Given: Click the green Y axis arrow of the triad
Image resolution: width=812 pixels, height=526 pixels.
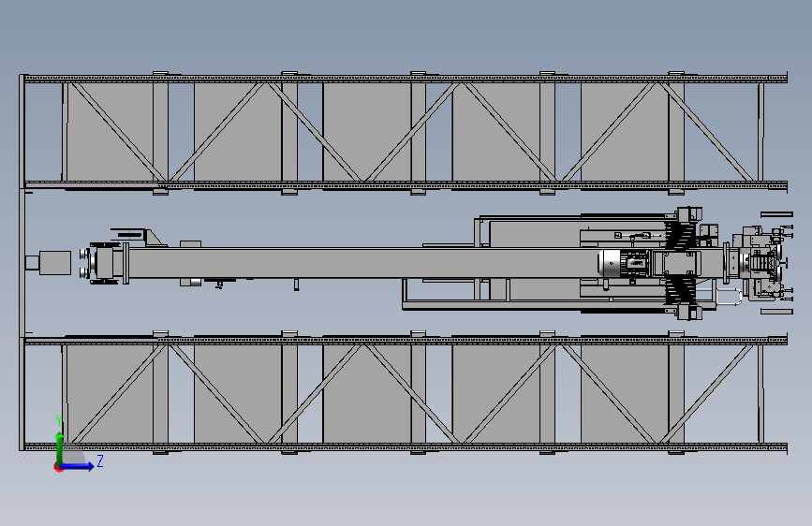Looking at the screenshot, I should (60, 447).
